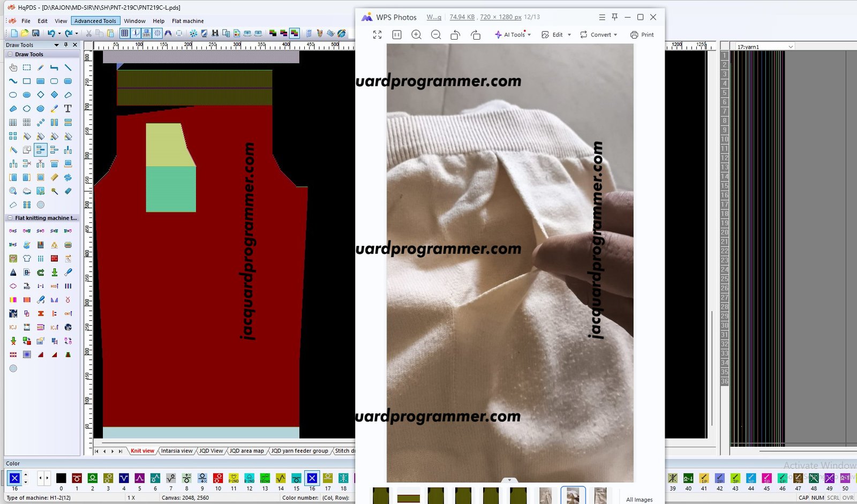The image size is (857, 504).
Task: Click zoom in icon in WPS Photos
Action: [416, 35]
